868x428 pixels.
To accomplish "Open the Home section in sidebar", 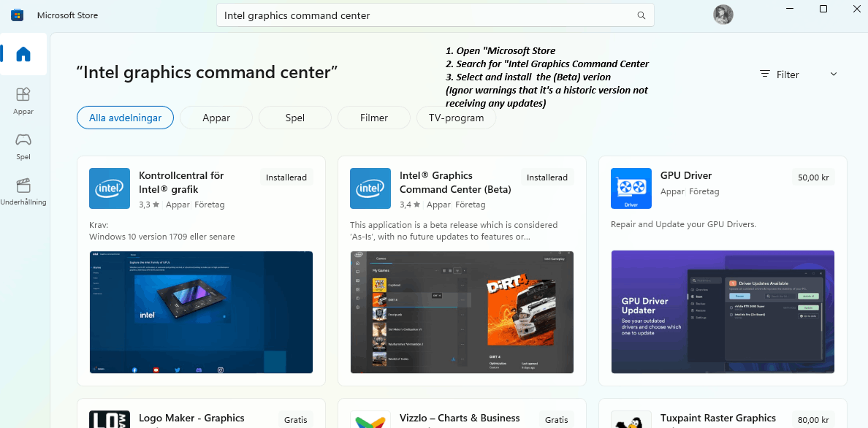I will tap(23, 54).
